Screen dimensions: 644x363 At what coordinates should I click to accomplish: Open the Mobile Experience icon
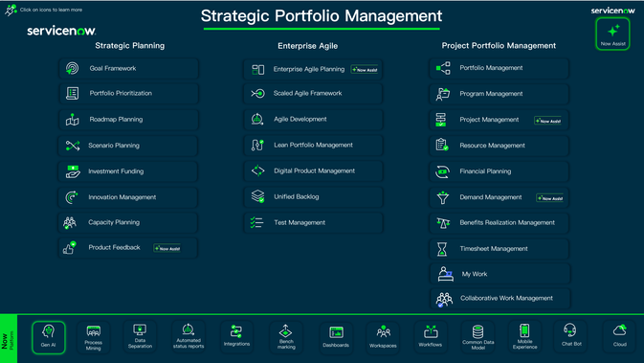(525, 337)
